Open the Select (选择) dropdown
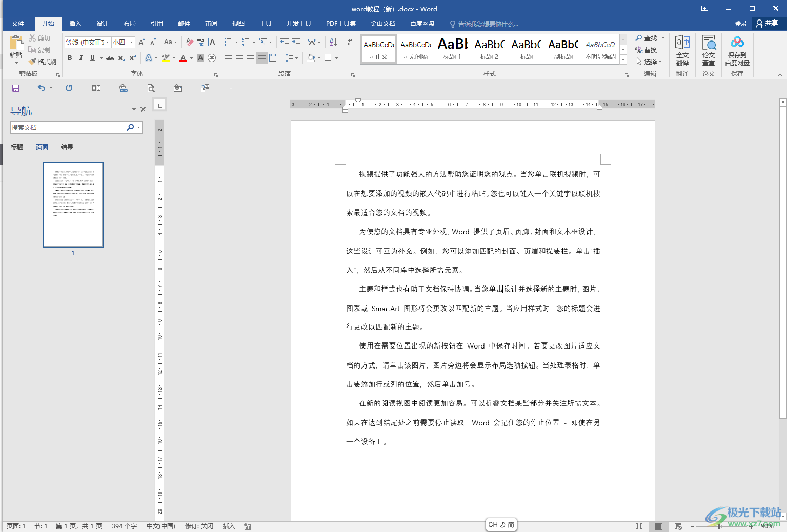 point(649,62)
